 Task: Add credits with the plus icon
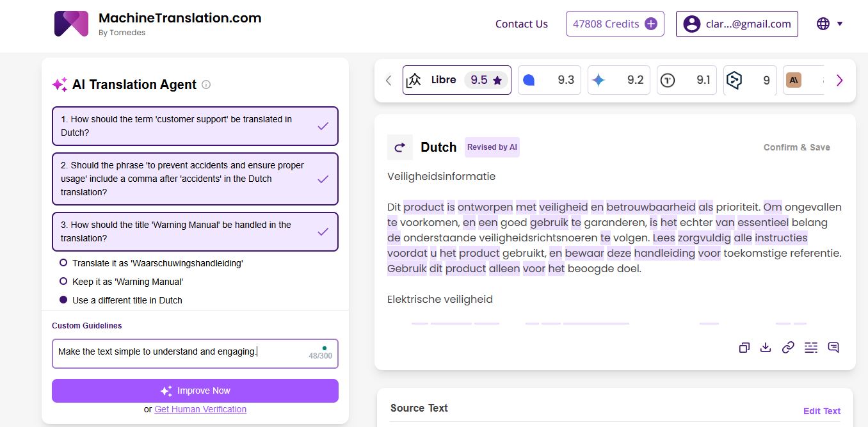(x=651, y=24)
